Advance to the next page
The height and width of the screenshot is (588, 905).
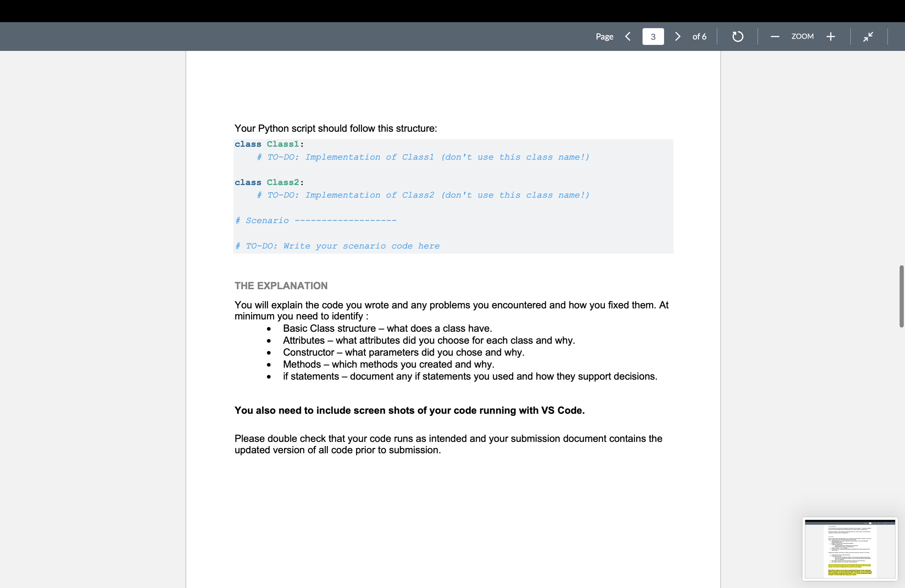pyautogui.click(x=678, y=37)
